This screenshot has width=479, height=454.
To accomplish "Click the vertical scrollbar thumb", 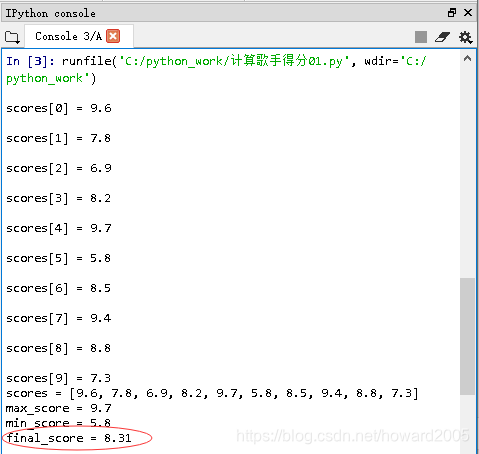I will pyautogui.click(x=467, y=336).
